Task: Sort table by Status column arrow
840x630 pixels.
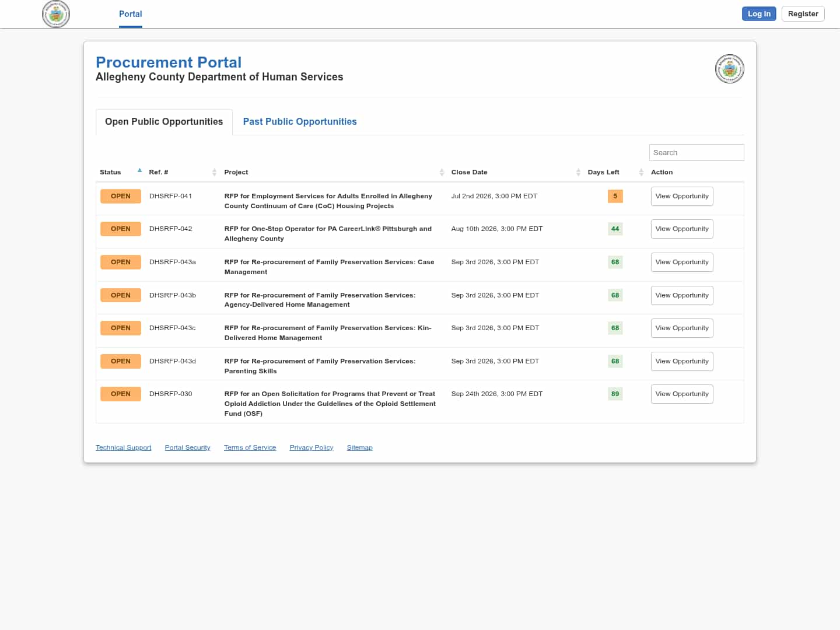Action: [x=139, y=171]
